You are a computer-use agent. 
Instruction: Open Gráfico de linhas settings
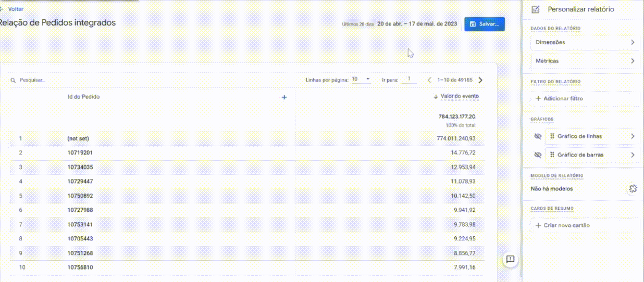592,136
